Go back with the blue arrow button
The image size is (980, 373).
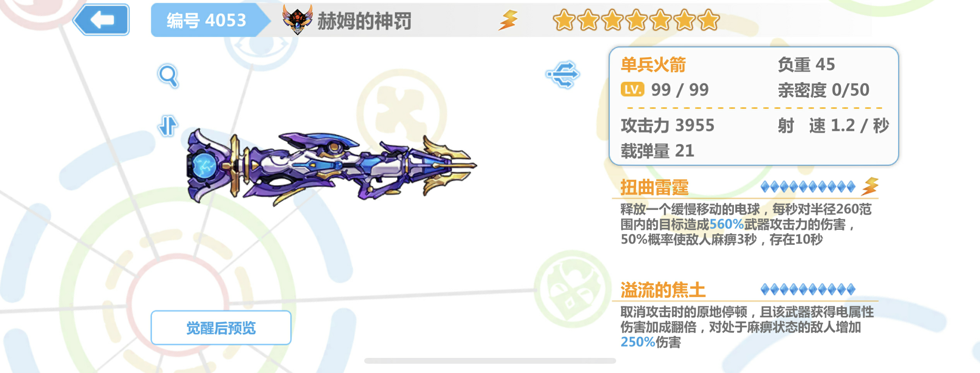tap(101, 19)
